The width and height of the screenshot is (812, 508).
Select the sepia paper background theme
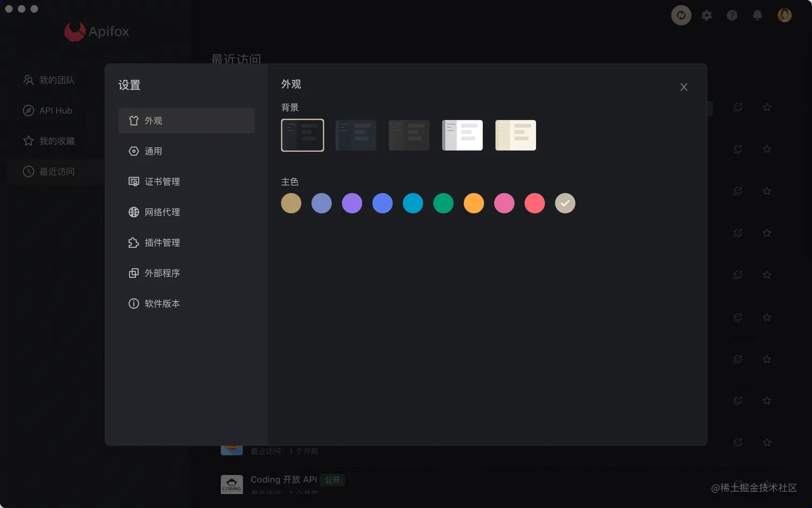coord(515,135)
